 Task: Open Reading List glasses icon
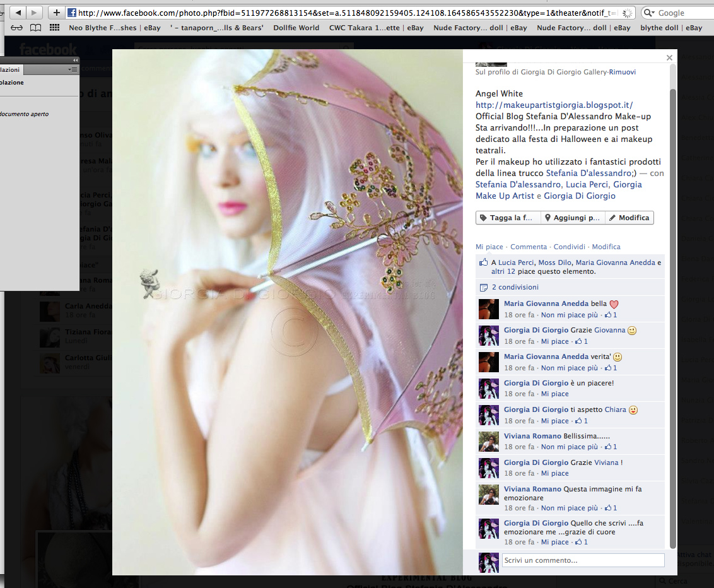(x=16, y=28)
